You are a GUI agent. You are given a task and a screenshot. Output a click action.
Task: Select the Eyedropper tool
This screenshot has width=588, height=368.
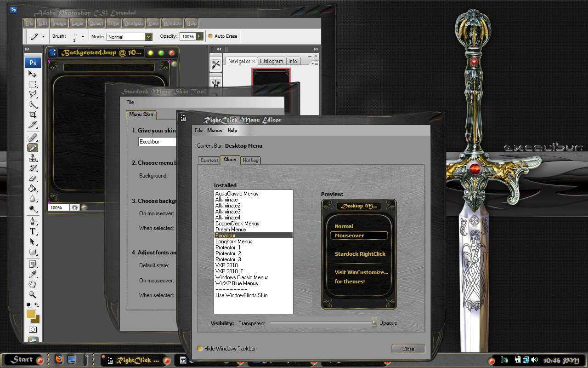[33, 275]
